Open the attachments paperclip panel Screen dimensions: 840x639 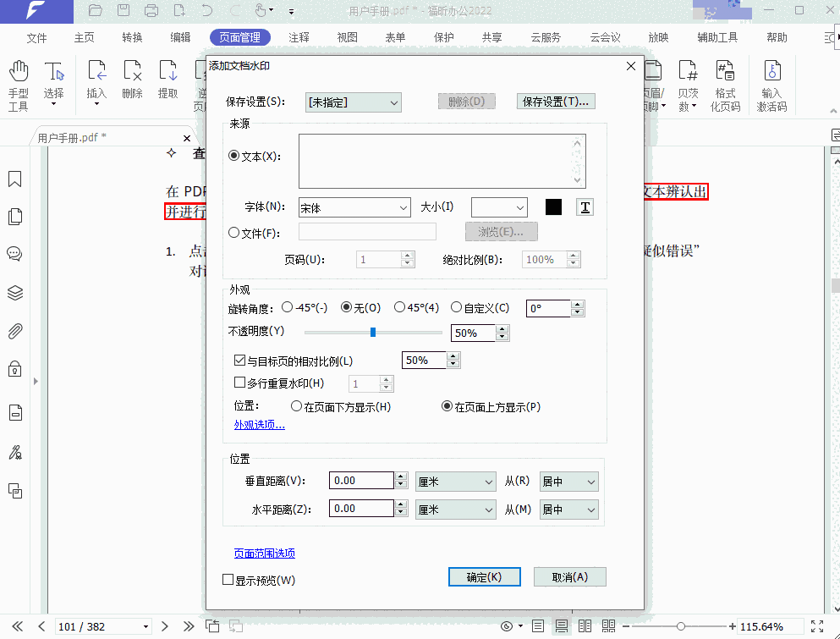[14, 331]
